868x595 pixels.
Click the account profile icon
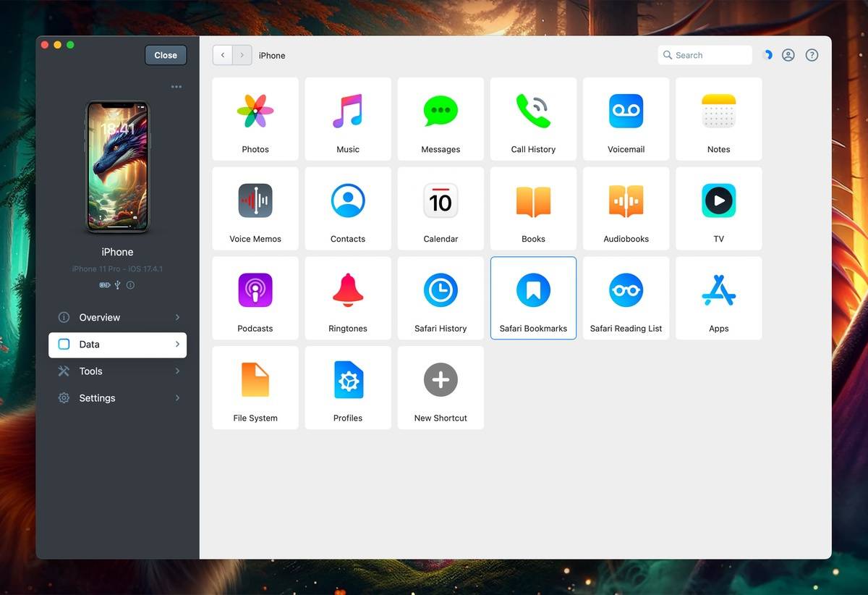788,55
